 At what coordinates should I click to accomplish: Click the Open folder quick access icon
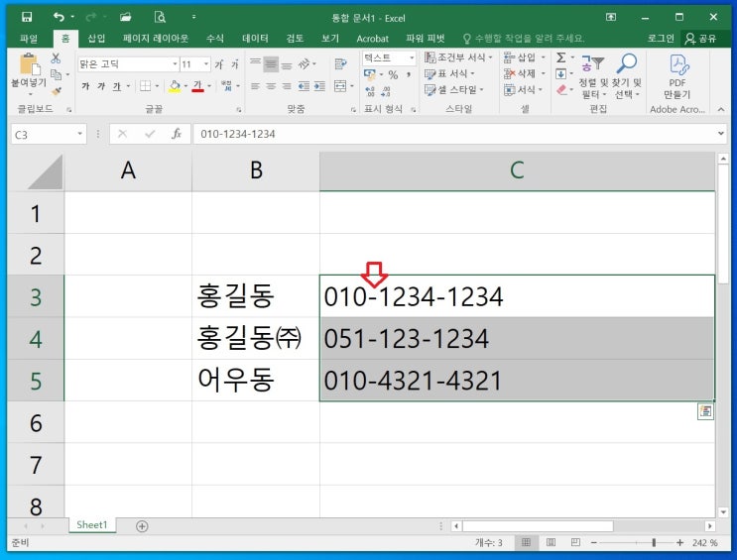click(125, 18)
